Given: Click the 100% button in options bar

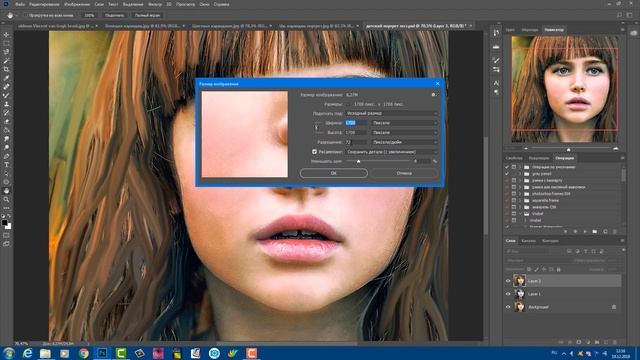Looking at the screenshot, I should [89, 15].
